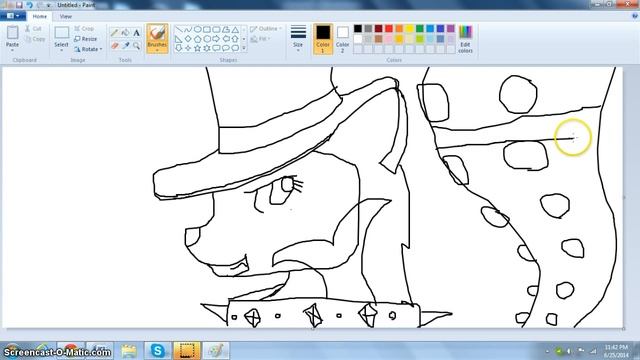Pick the brown palette swatch

tap(378, 39)
